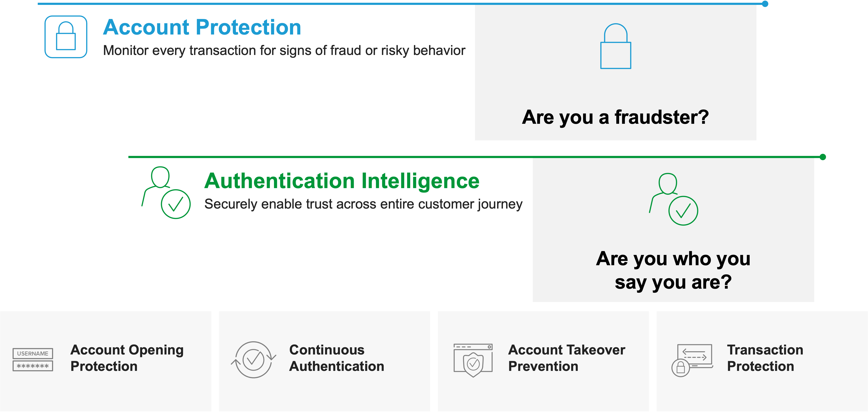Select the Continuous Authentication label
This screenshot has width=868, height=412.
[337, 358]
